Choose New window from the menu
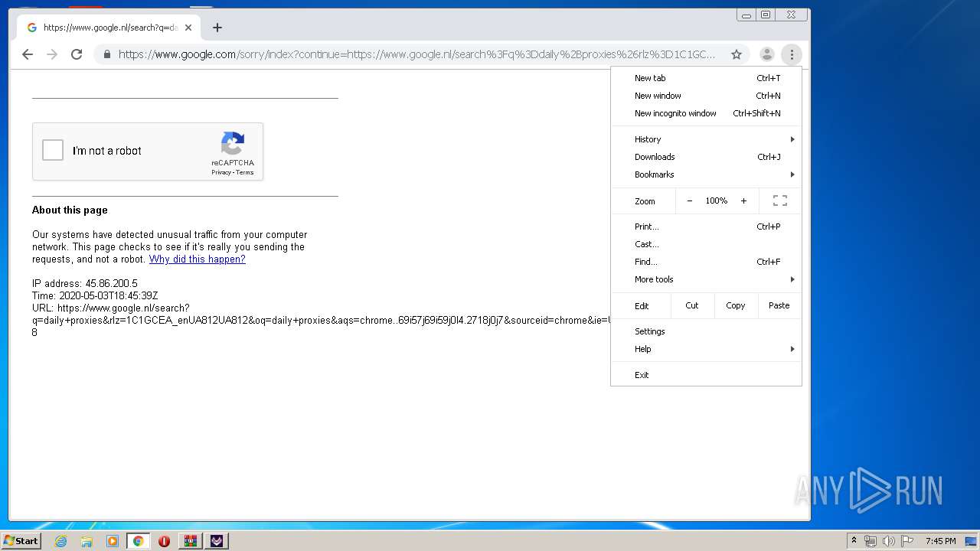980x551 pixels. (x=706, y=96)
